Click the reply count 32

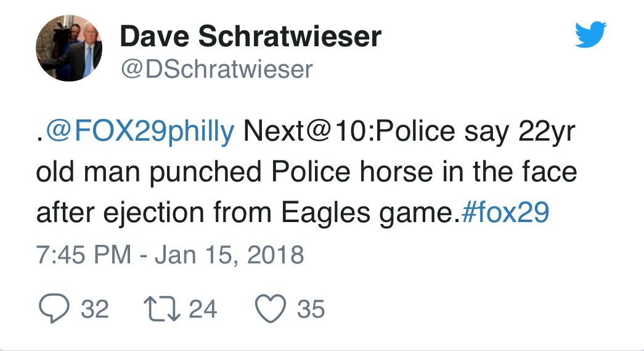point(95,308)
